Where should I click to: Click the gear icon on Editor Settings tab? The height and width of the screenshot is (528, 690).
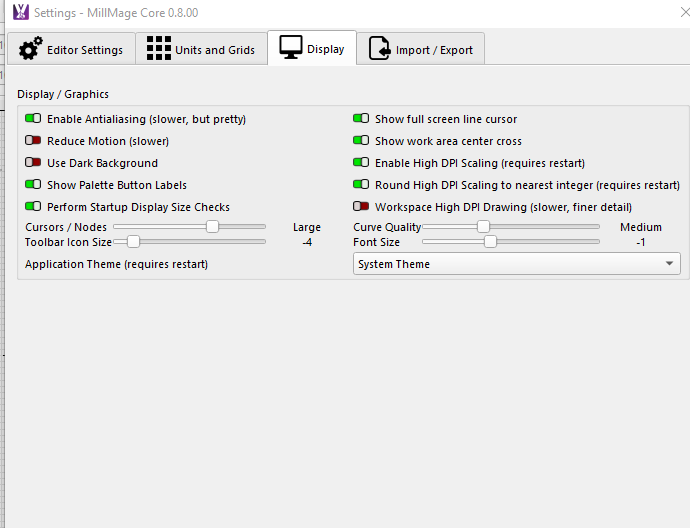[31, 49]
